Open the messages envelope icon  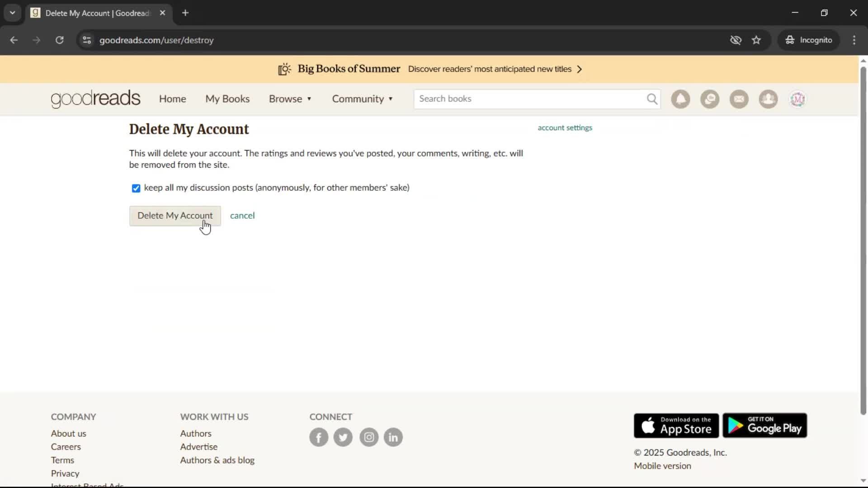739,99
